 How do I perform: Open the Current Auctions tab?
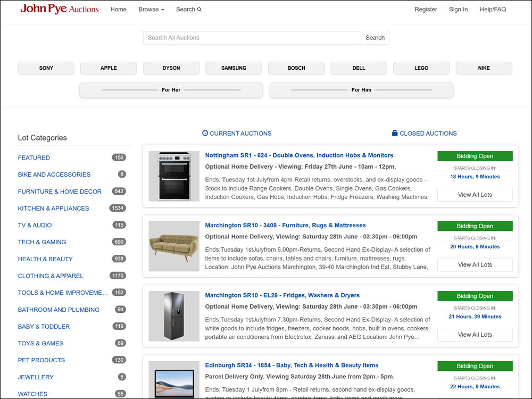[237, 134]
